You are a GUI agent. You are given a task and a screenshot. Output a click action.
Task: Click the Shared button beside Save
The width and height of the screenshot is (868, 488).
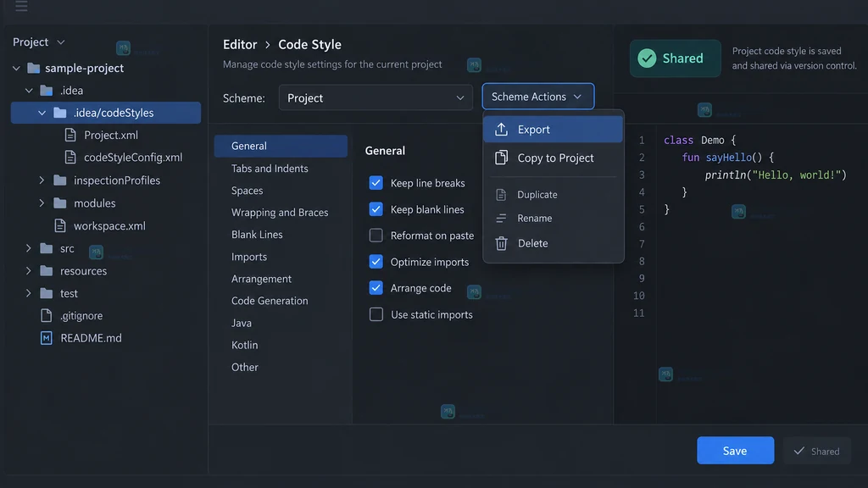coord(816,451)
